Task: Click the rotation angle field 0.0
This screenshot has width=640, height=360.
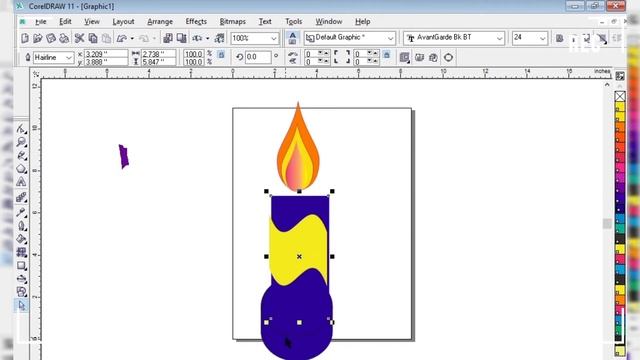Action: (258, 57)
